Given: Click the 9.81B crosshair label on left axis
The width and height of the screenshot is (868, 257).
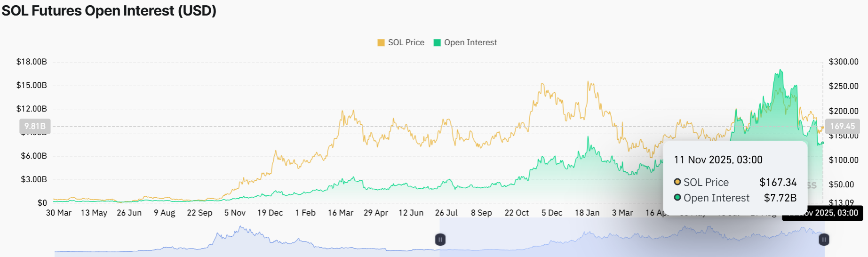Looking at the screenshot, I should tap(35, 126).
